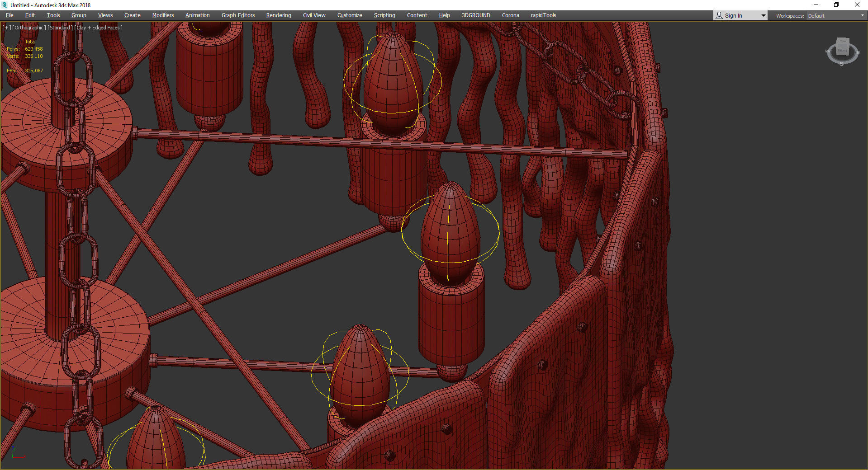Image resolution: width=868 pixels, height=470 pixels.
Task: Open the Animation menu
Action: [198, 15]
